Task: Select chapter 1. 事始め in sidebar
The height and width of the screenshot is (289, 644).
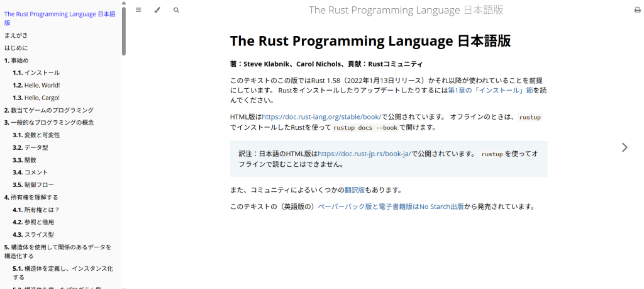Action: 17,60
